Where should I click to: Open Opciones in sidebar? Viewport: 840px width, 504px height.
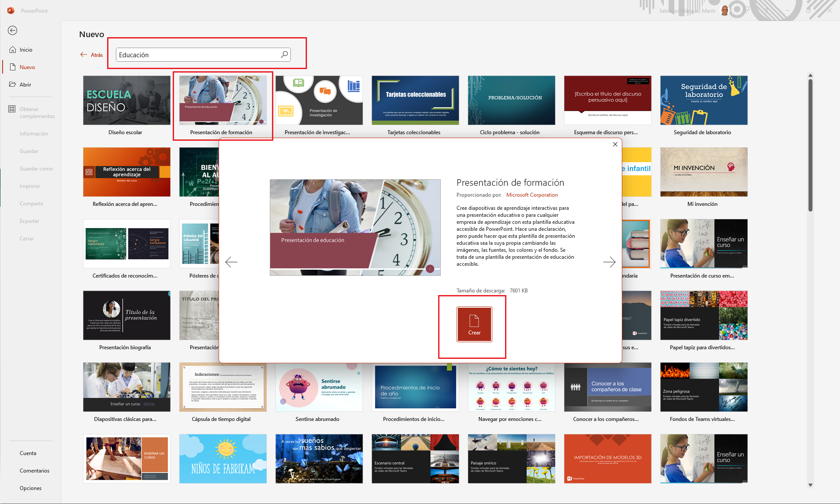(31, 488)
